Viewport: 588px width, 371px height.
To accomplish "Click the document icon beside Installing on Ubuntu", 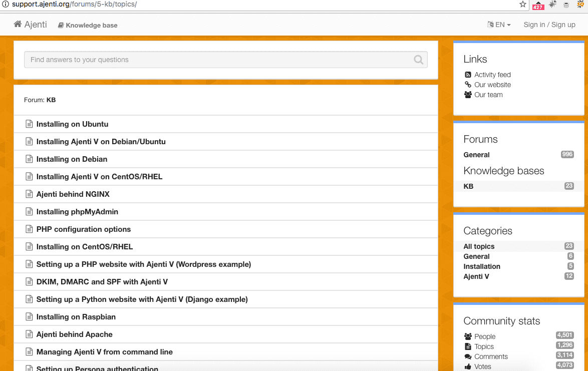I will coord(29,124).
